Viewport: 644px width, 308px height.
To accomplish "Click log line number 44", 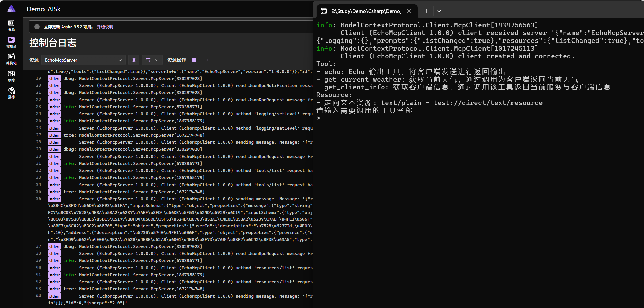I will click(x=39, y=296).
